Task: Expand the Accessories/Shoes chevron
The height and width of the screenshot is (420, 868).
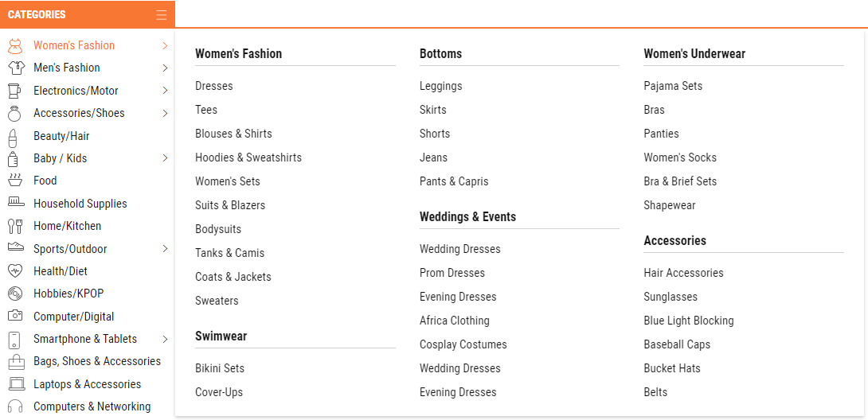Action: click(165, 114)
